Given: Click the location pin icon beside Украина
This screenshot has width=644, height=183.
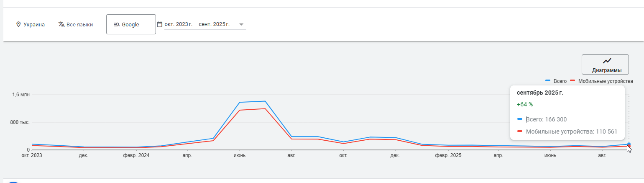Looking at the screenshot, I should 18,24.
